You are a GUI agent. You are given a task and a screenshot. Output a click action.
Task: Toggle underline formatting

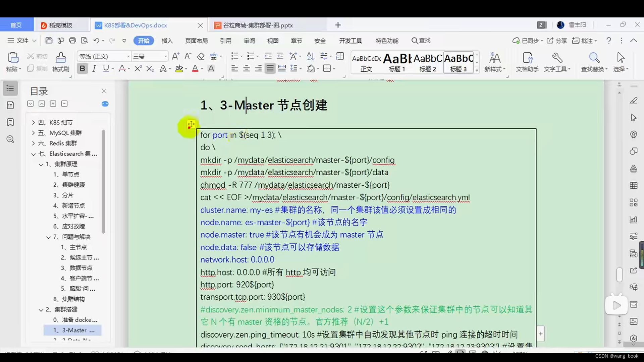click(x=106, y=68)
